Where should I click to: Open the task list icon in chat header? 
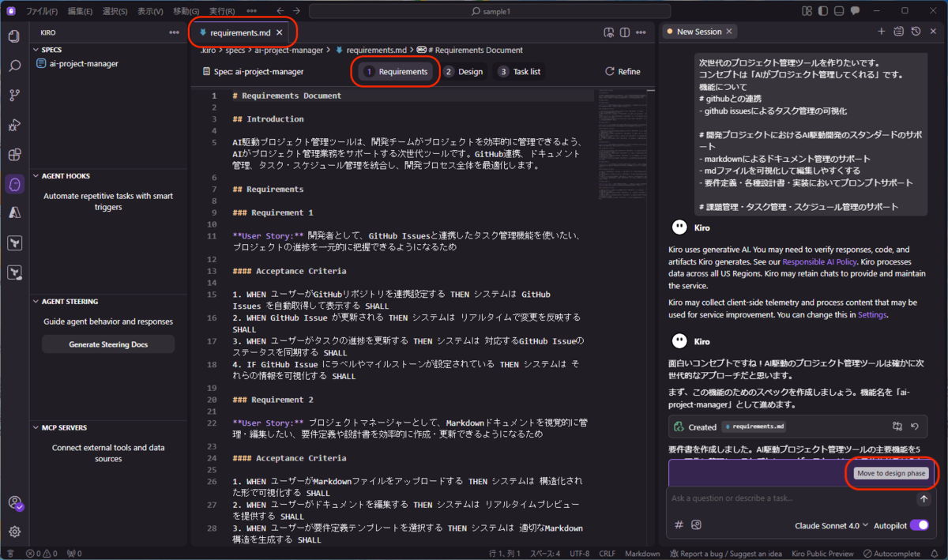click(898, 32)
